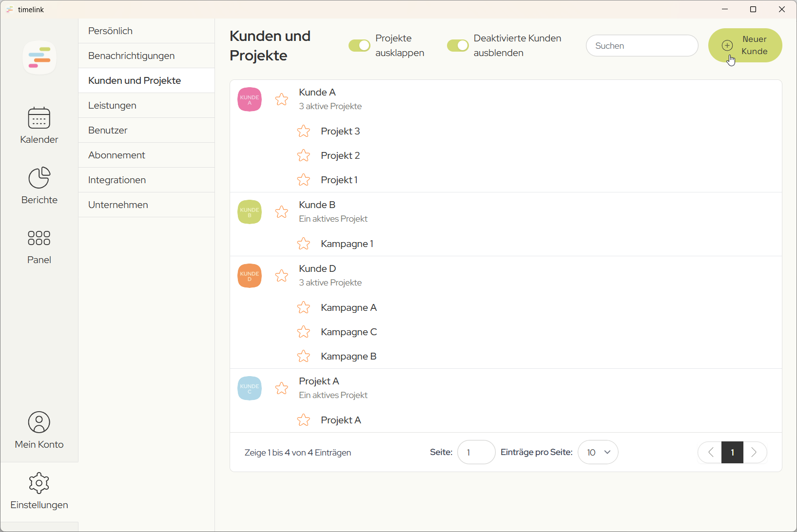
Task: Go to next page arrow
Action: pyautogui.click(x=755, y=453)
